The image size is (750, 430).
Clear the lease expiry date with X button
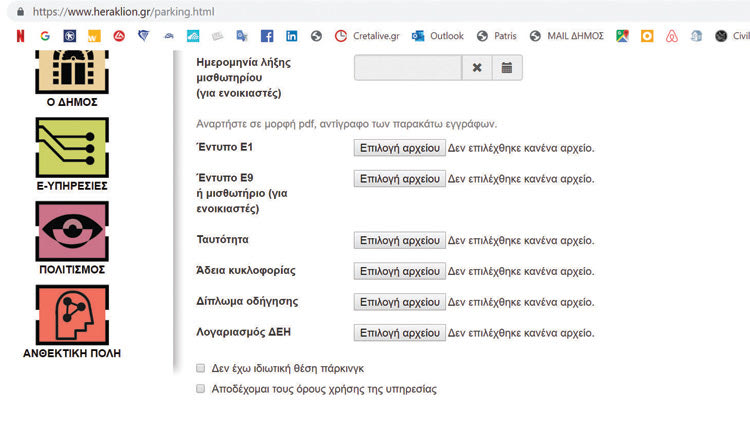coord(477,67)
